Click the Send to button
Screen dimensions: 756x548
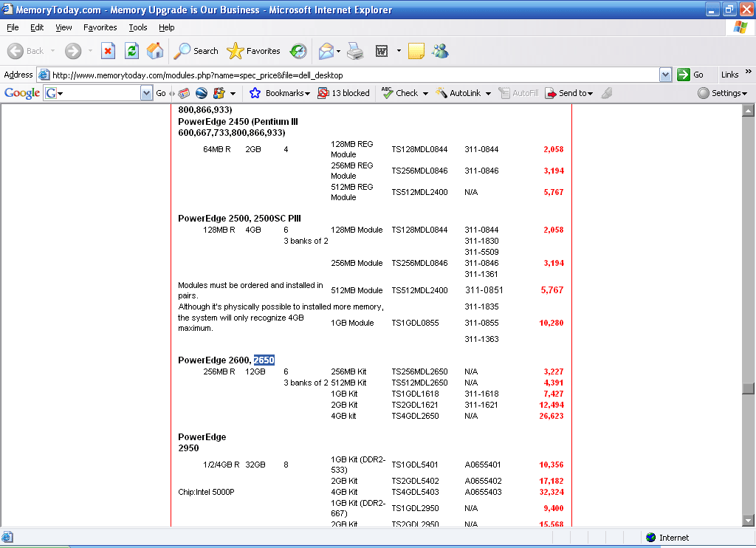coord(569,93)
